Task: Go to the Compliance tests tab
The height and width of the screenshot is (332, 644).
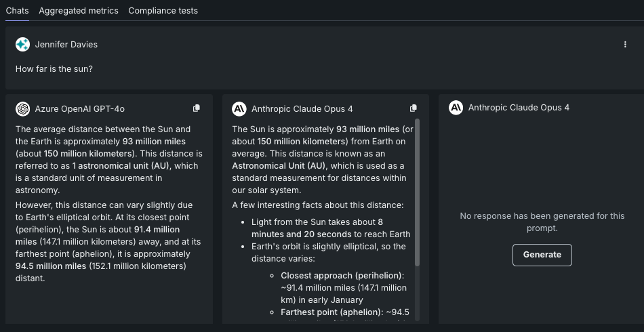Action: point(163,11)
